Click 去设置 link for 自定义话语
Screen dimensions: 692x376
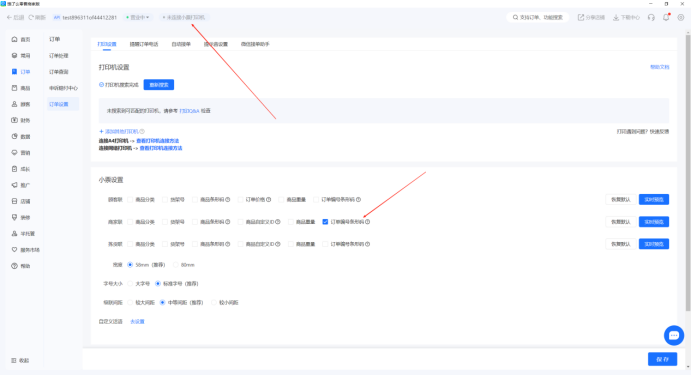pyautogui.click(x=137, y=322)
